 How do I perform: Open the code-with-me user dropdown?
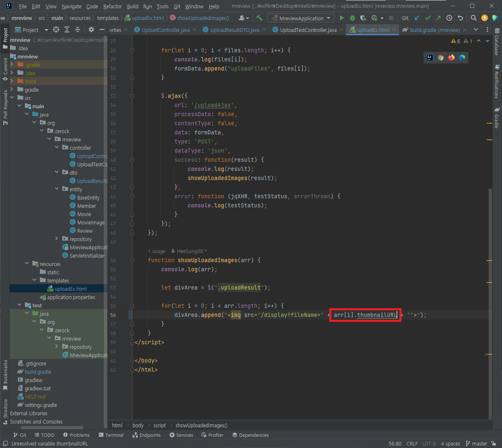click(244, 18)
